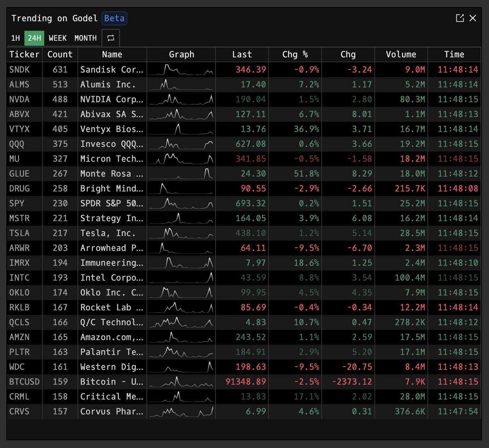Click the Trending on Godel title
This screenshot has width=489, height=448.
coord(54,18)
